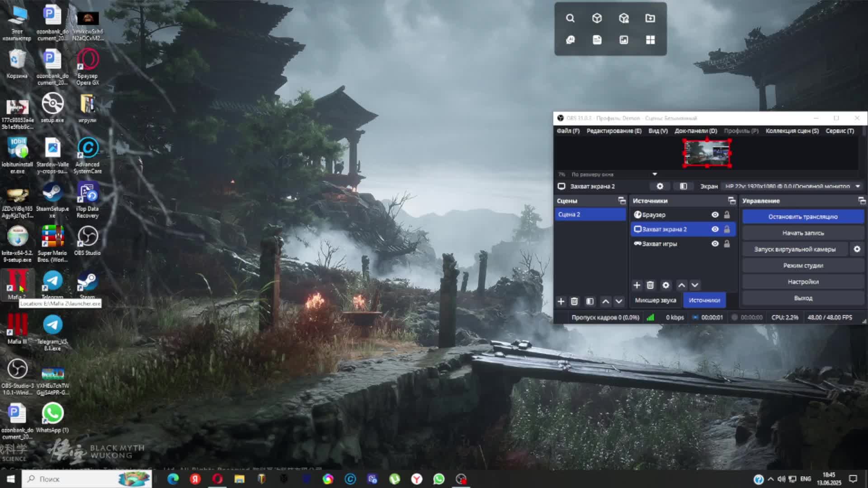Click the search icon in the top overlay widget
The image size is (868, 488).
(x=570, y=18)
